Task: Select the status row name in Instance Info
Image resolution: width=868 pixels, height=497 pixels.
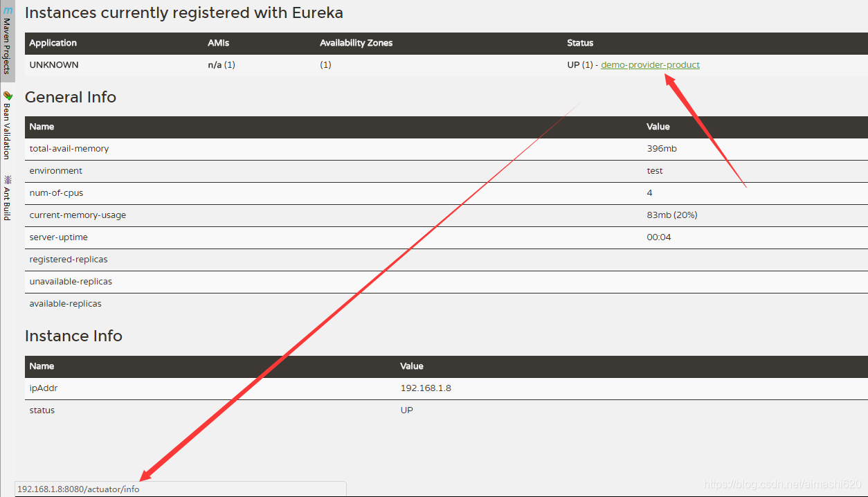Action: point(42,410)
